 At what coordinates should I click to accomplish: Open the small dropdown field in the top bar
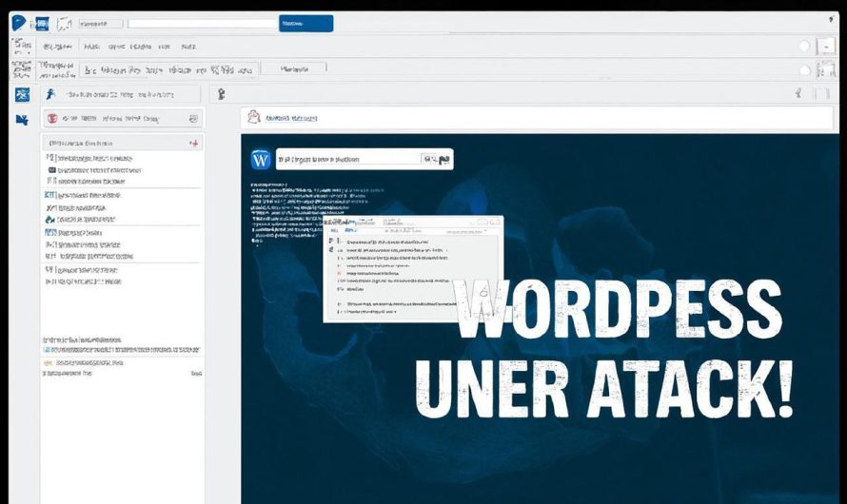[98, 23]
